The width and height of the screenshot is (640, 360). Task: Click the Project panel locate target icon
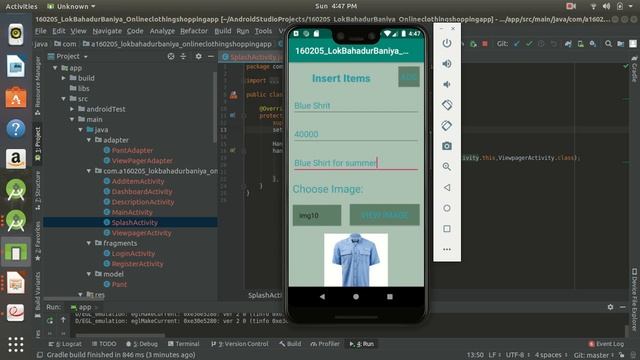(171, 56)
